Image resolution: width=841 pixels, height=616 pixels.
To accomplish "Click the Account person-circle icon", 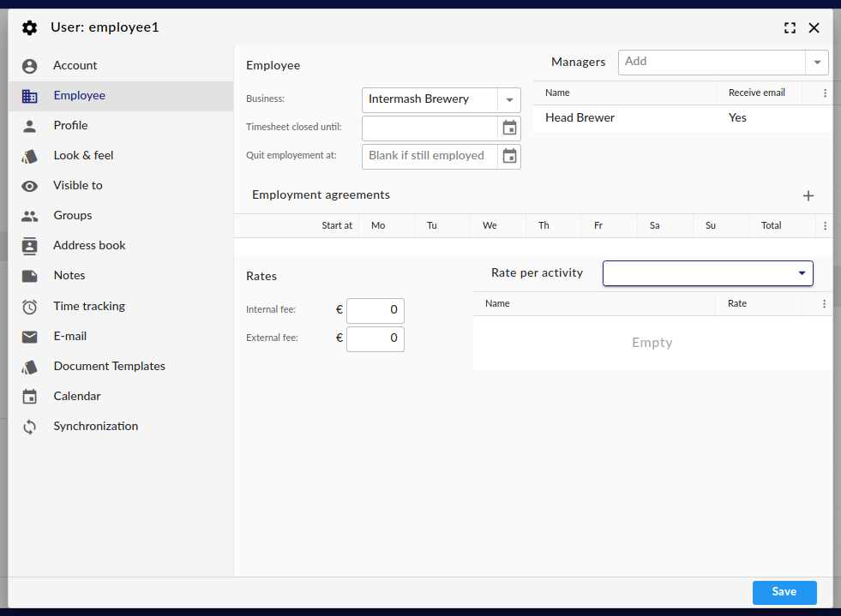I will (29, 66).
